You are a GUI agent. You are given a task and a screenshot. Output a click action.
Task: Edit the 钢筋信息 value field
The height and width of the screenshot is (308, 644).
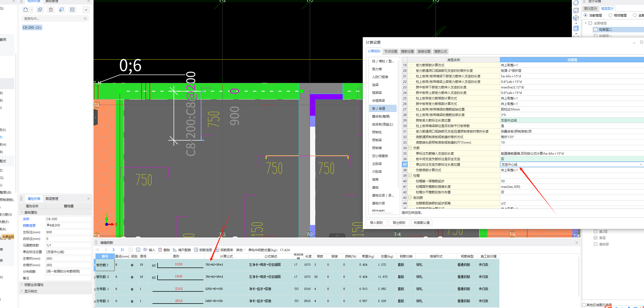[x=68, y=225]
